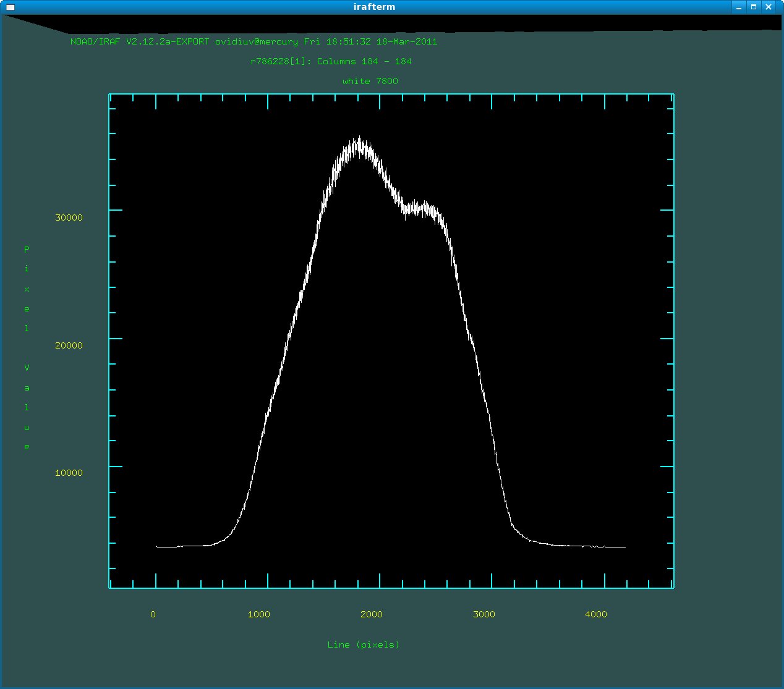The height and width of the screenshot is (689, 784).
Task: Click the 'Line (pixels)' x-axis label
Action: (363, 645)
